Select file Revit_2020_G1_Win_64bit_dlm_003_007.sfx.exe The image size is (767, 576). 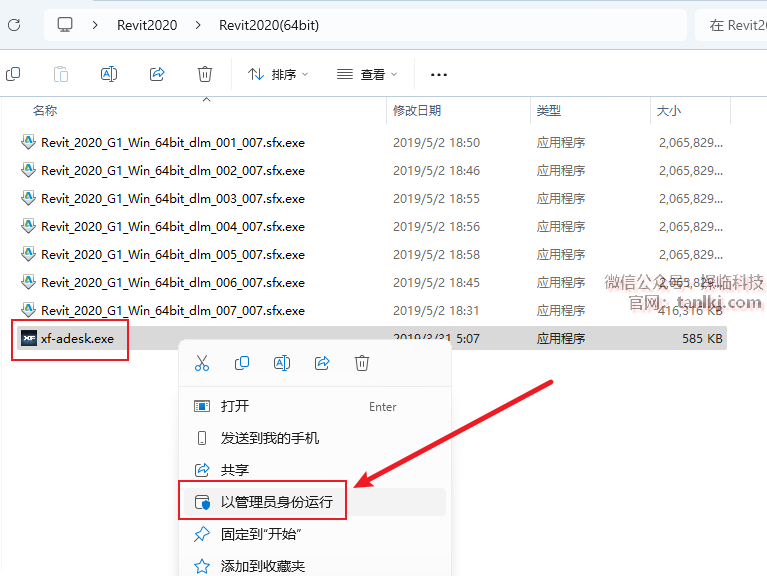pos(173,199)
